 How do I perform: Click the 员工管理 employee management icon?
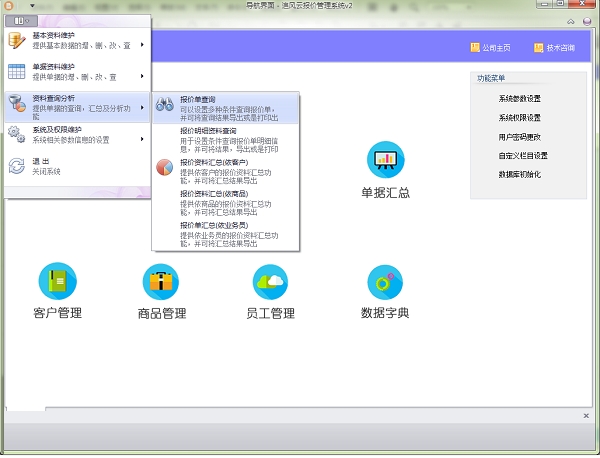270,283
